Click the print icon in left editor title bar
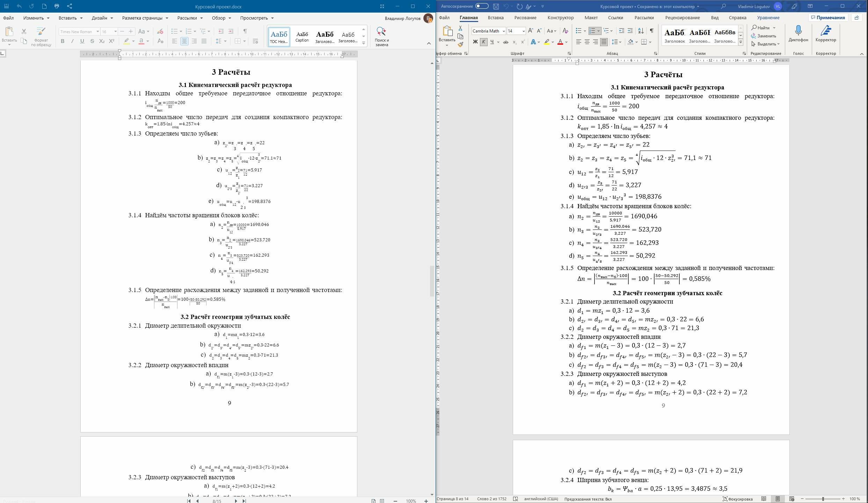This screenshot has width=868, height=503. pyautogui.click(x=57, y=6)
